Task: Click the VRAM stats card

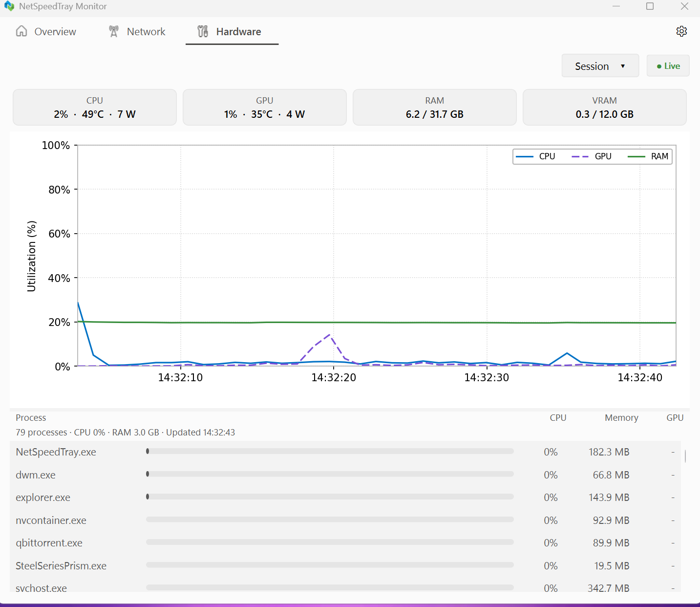Action: tap(605, 107)
